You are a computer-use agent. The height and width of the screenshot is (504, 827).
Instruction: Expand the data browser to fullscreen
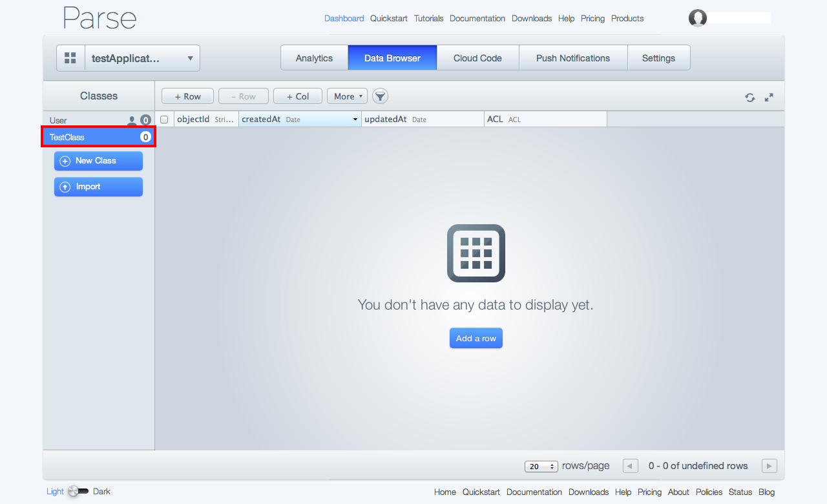(769, 98)
